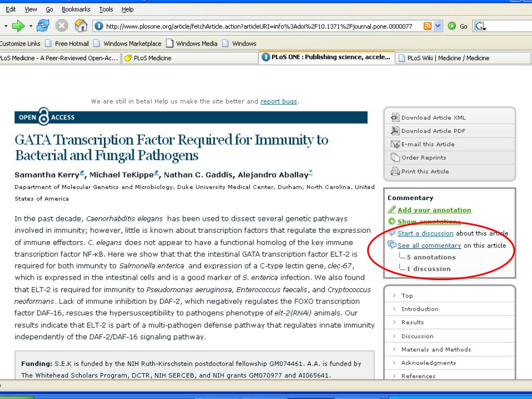Open the Google search engine selector

tap(480, 26)
